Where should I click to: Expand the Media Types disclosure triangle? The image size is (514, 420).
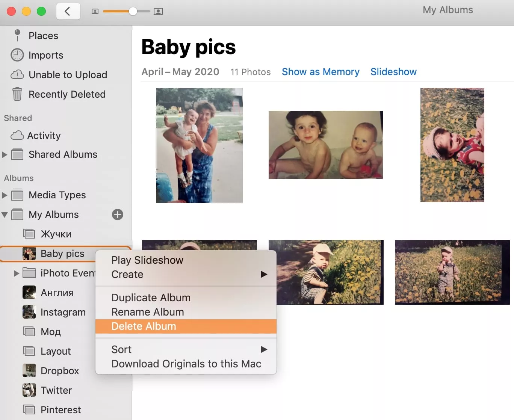tap(5, 195)
